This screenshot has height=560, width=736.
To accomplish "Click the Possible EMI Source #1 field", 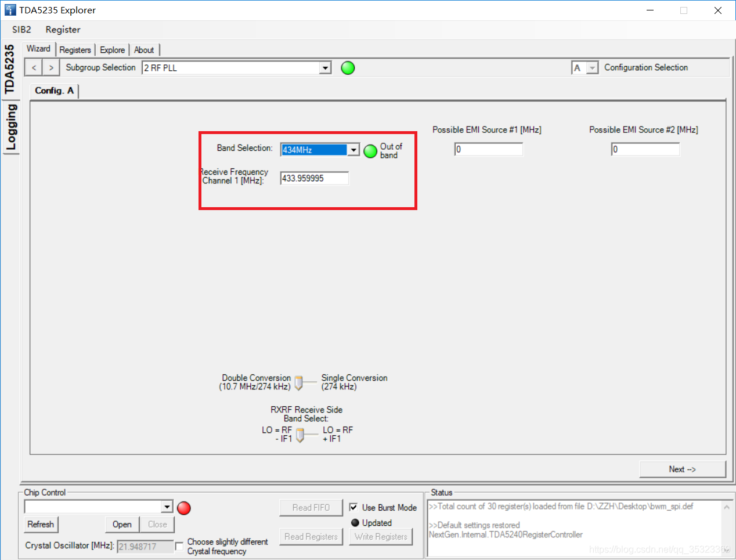I will pos(489,149).
